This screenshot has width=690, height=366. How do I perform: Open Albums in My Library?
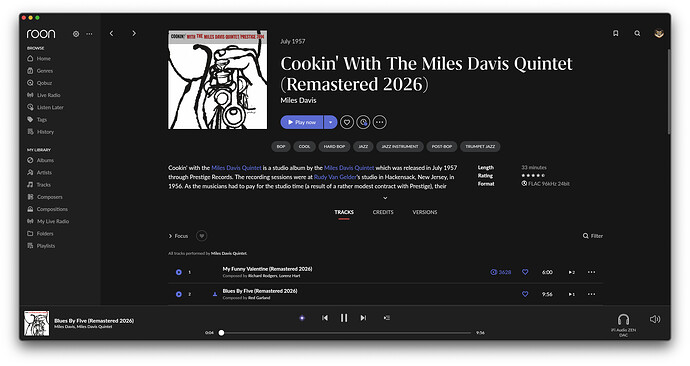pos(40,161)
